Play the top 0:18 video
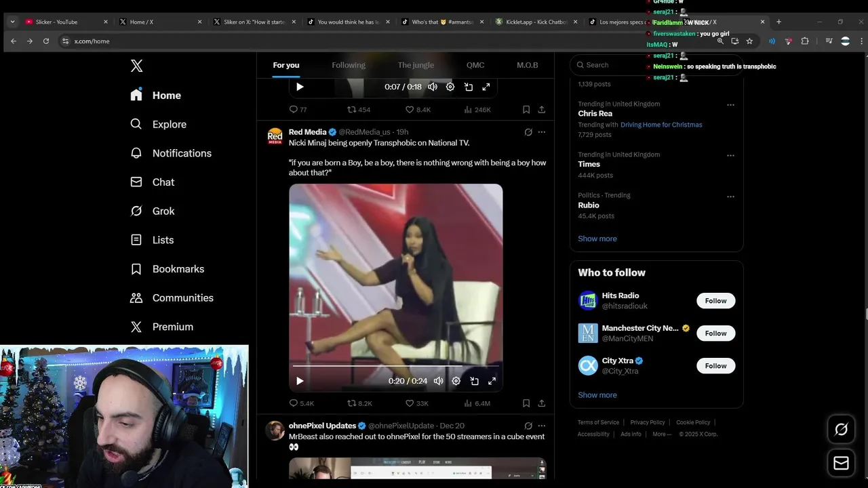 tap(300, 87)
